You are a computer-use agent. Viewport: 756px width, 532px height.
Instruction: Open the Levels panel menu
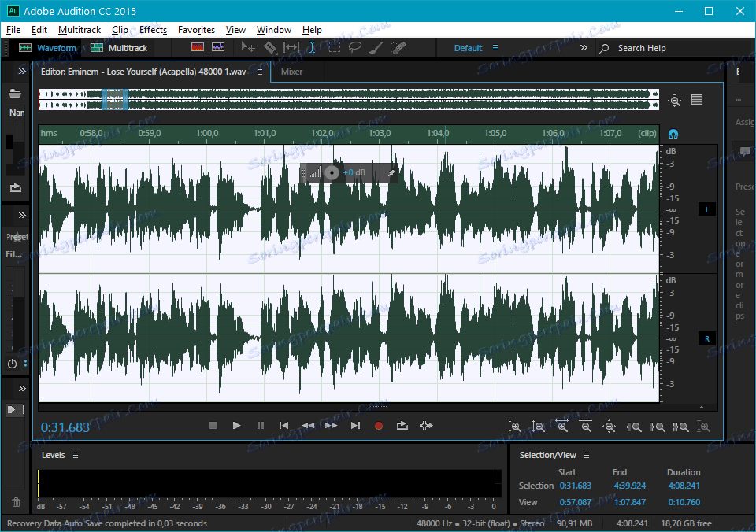(76, 456)
